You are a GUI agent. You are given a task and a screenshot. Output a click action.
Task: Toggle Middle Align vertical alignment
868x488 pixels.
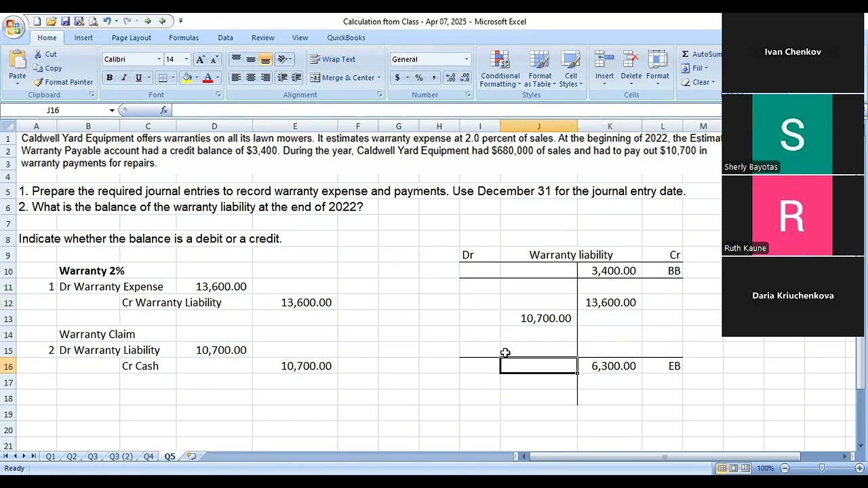coord(251,59)
